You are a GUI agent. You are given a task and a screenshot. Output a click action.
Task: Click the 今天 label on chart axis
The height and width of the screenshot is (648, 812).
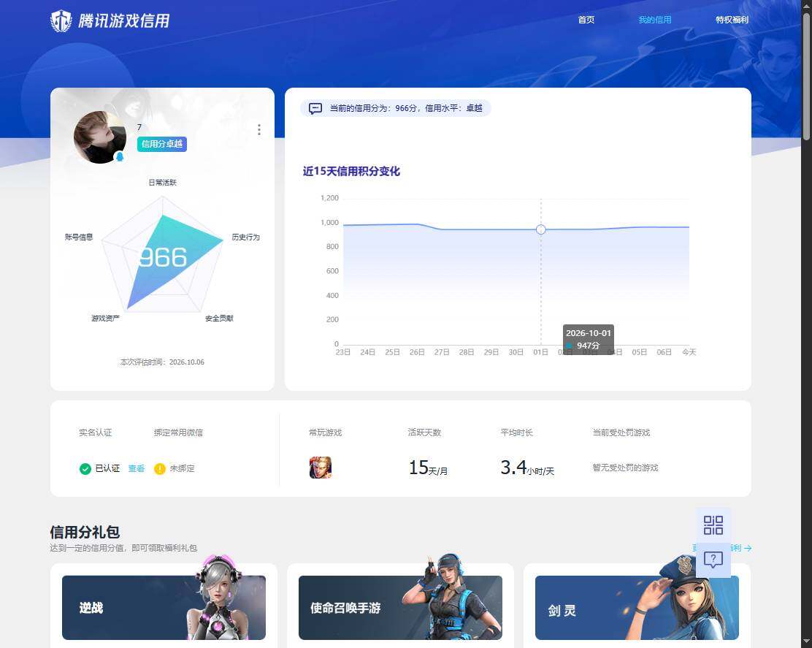pos(689,352)
